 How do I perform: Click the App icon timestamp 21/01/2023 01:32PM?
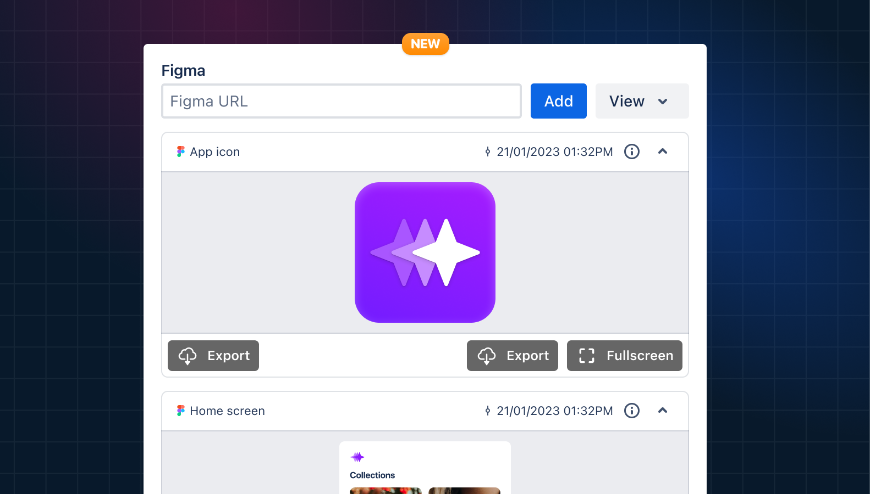[x=554, y=152]
